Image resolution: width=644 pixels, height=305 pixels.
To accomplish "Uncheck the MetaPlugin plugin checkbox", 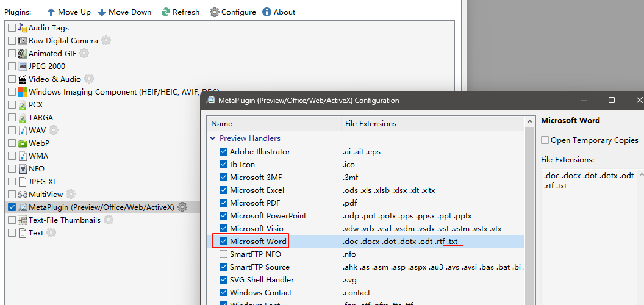I will pyautogui.click(x=12, y=207).
